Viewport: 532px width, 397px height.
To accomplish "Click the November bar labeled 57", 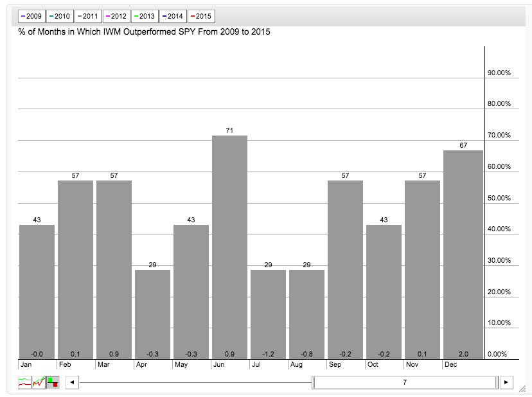I will click(422, 270).
